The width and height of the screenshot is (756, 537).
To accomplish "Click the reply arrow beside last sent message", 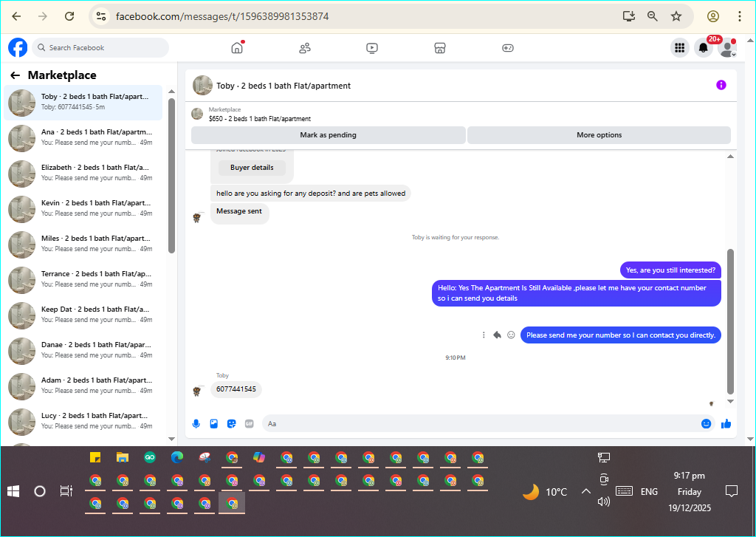I will tap(497, 335).
